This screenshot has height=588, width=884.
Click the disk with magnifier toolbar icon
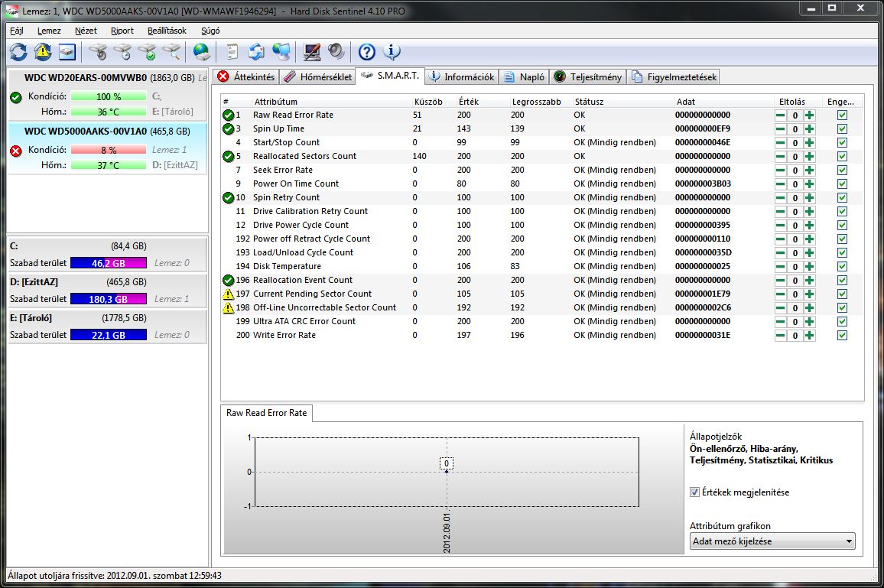[172, 52]
